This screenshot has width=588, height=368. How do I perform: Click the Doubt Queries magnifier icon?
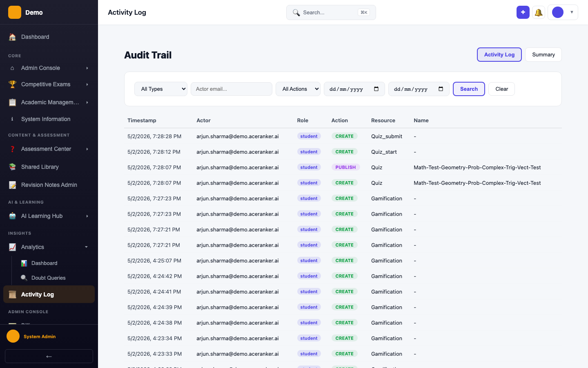point(24,278)
